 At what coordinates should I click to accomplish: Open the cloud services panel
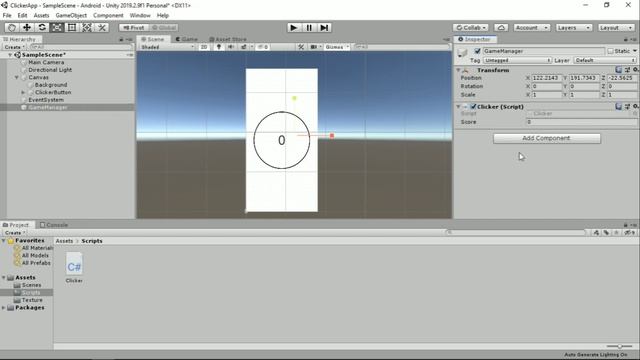501,27
